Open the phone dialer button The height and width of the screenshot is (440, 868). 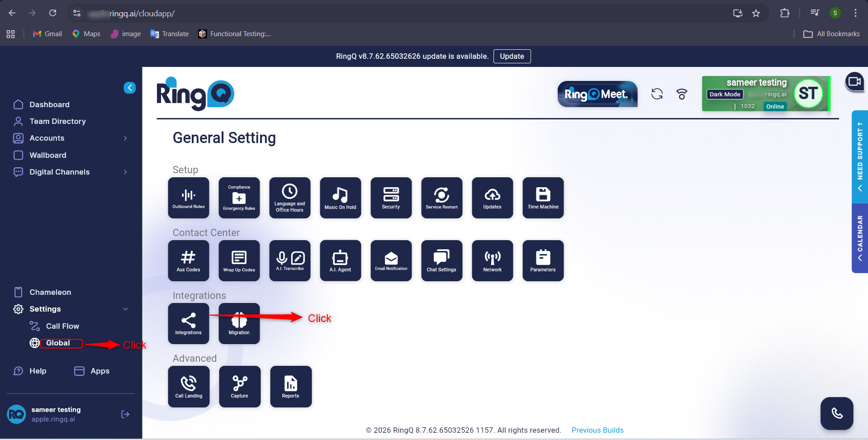837,413
